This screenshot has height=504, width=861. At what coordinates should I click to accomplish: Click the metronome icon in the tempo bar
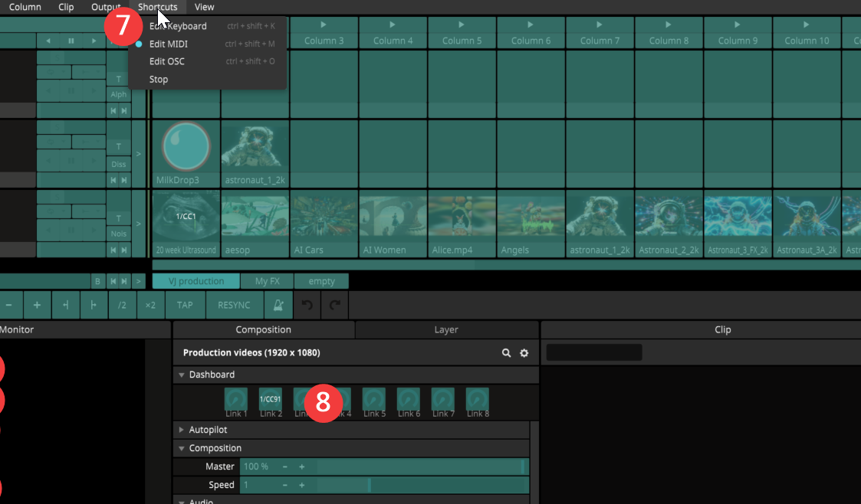(279, 305)
